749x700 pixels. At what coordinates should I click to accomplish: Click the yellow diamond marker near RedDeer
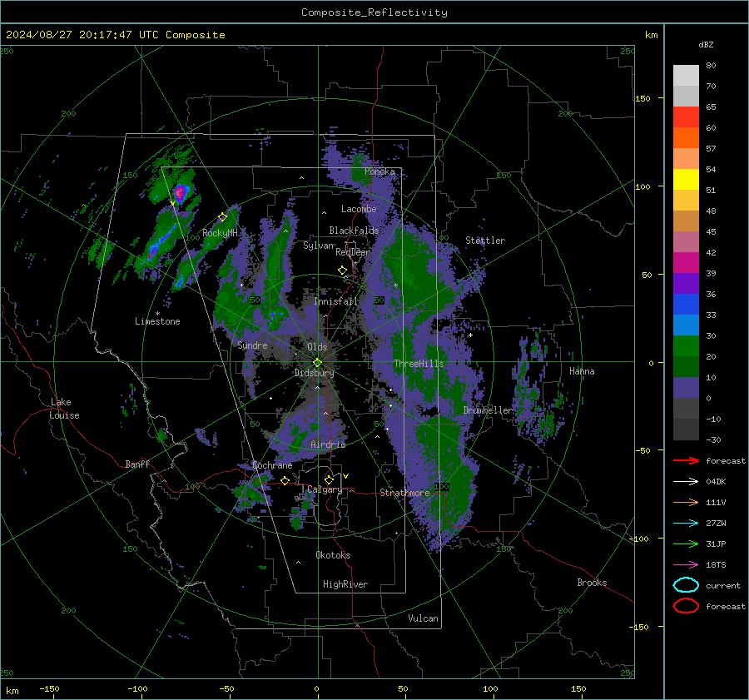point(342,271)
